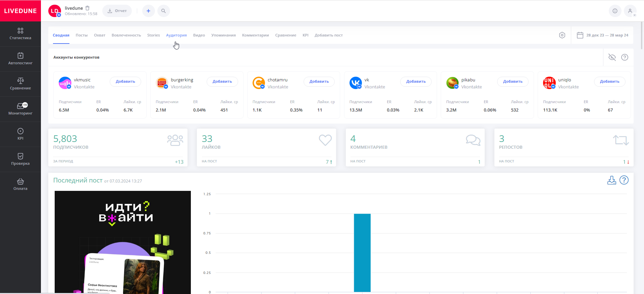Image resolution: width=644 pixels, height=294 pixels.
Task: Open the date range picker
Action: point(602,35)
